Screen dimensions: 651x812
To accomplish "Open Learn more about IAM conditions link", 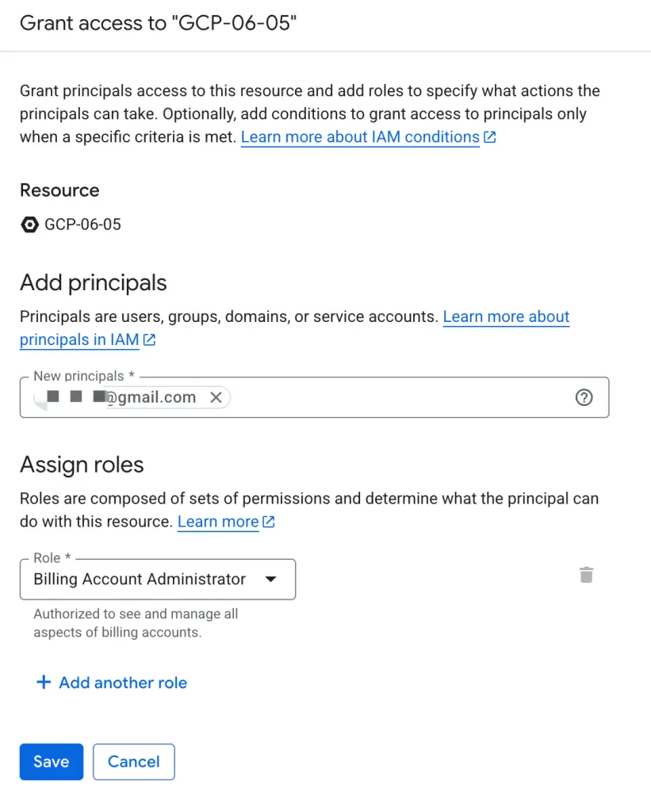I will [360, 136].
